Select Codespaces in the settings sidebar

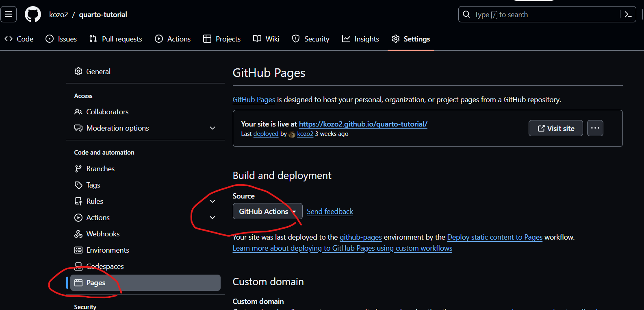pos(145,266)
